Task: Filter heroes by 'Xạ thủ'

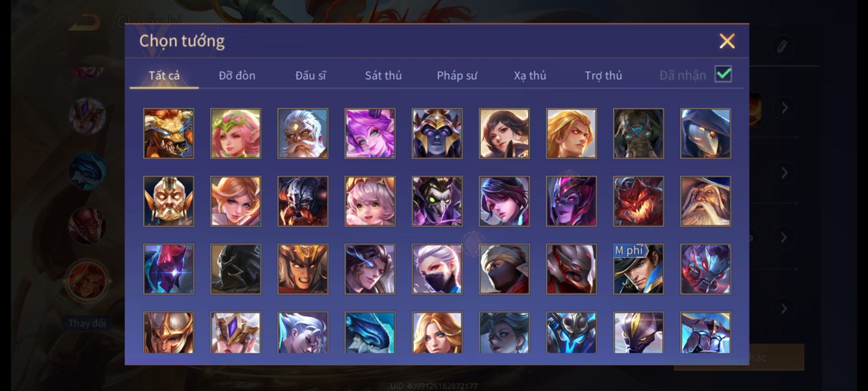Action: [x=530, y=75]
